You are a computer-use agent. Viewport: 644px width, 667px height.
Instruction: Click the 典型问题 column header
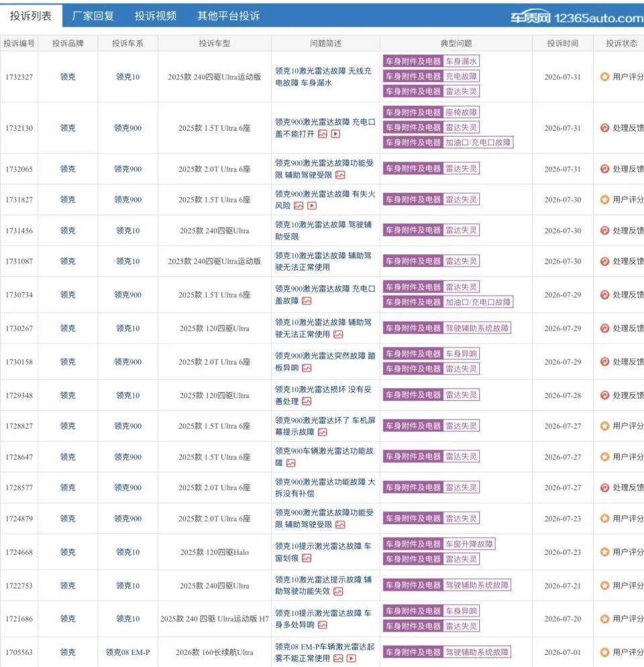[456, 44]
